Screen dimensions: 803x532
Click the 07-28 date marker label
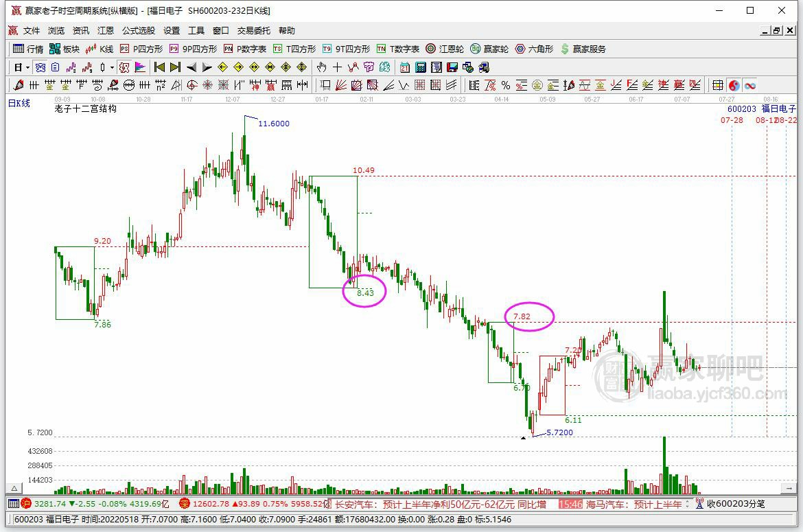tap(732, 120)
